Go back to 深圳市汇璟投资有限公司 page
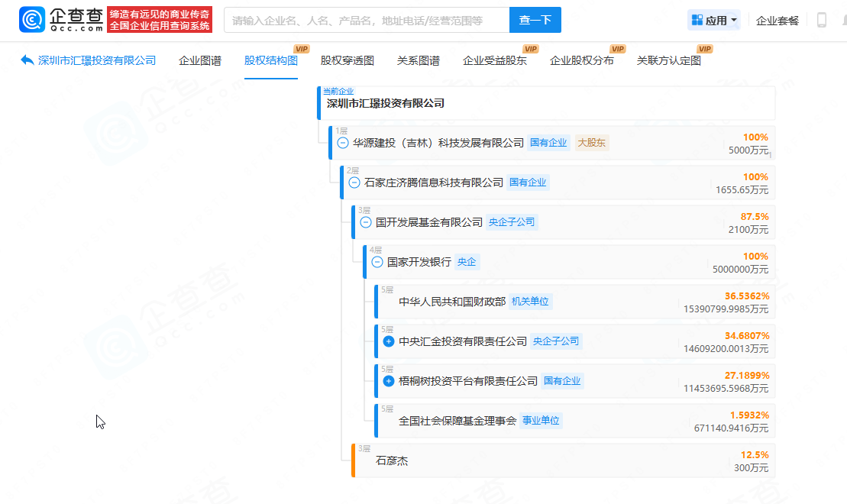This screenshot has width=847, height=504. (97, 60)
